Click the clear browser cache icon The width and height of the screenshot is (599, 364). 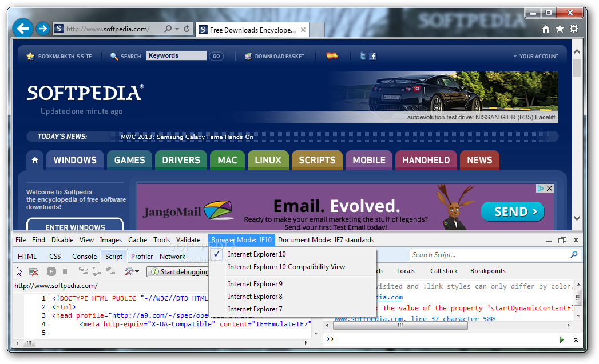pos(34,271)
